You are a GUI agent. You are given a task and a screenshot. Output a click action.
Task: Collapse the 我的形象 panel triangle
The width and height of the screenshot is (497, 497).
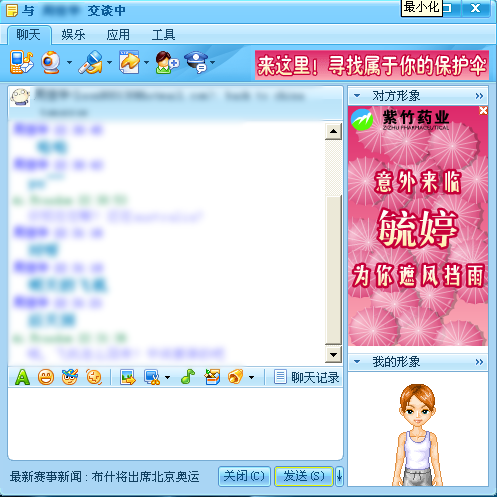(x=357, y=361)
